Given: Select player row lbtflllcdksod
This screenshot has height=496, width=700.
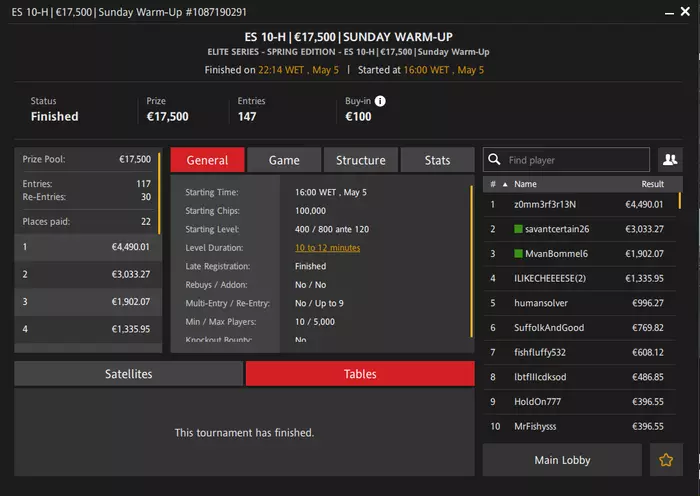Looking at the screenshot, I should tap(579, 377).
